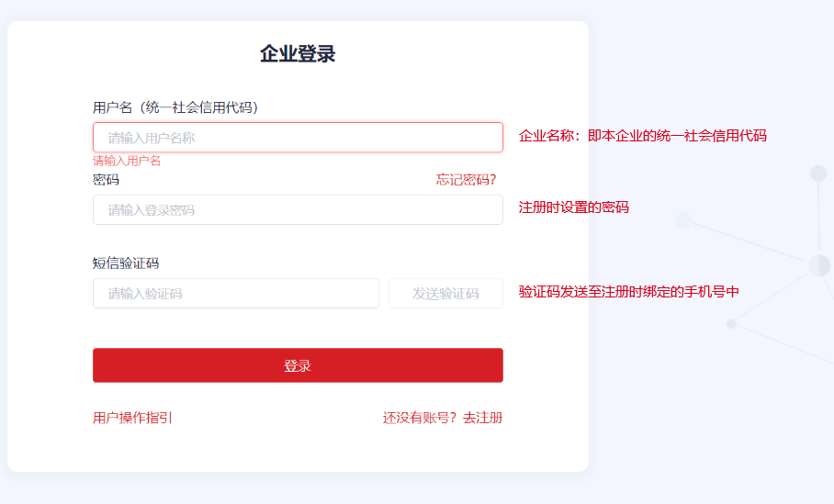Click the small network node dot below the annotations
This screenshot has width=834, height=504.
[732, 323]
